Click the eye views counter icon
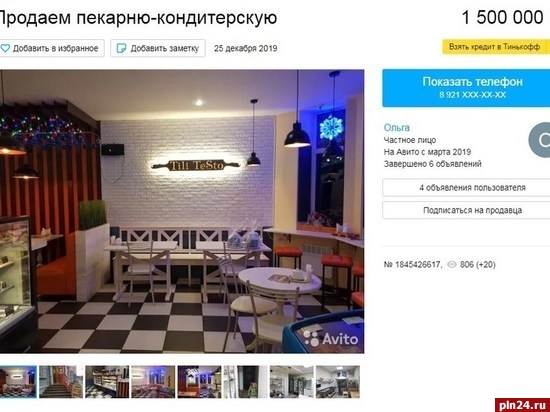Viewport: 550px width, 412px height. pos(452,264)
